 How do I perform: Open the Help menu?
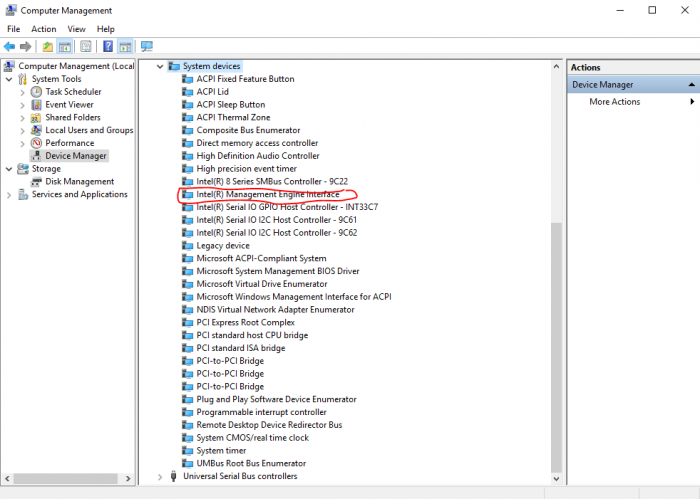coord(106,29)
